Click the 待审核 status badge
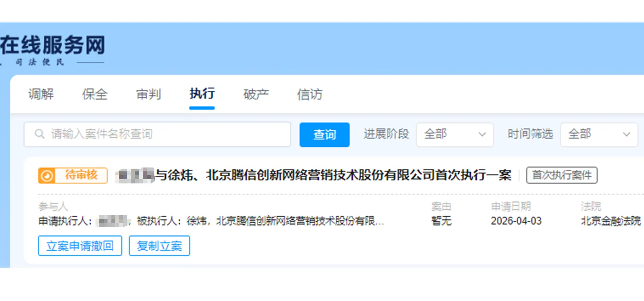Screen dimensions: 644x301 (x=73, y=175)
